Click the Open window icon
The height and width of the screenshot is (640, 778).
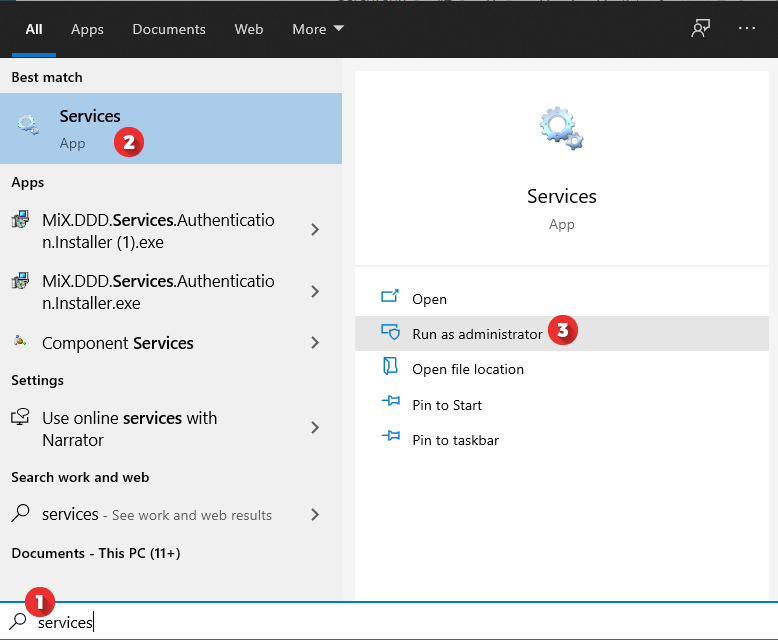[390, 296]
